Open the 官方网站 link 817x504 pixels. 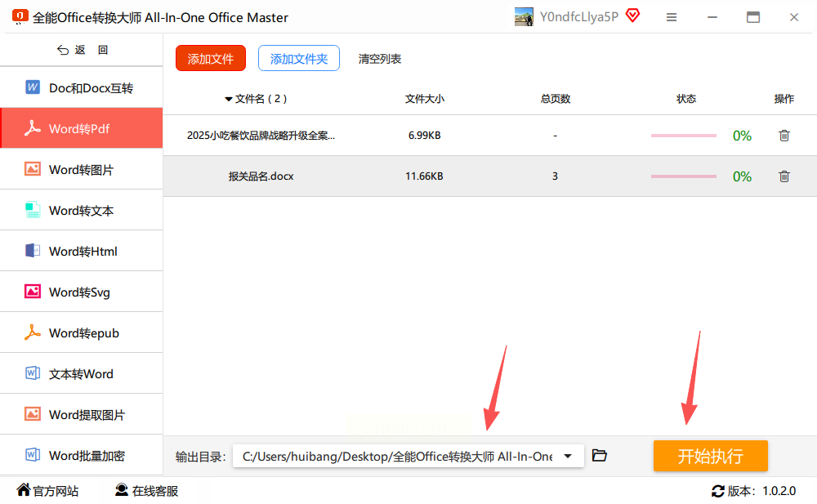click(56, 491)
